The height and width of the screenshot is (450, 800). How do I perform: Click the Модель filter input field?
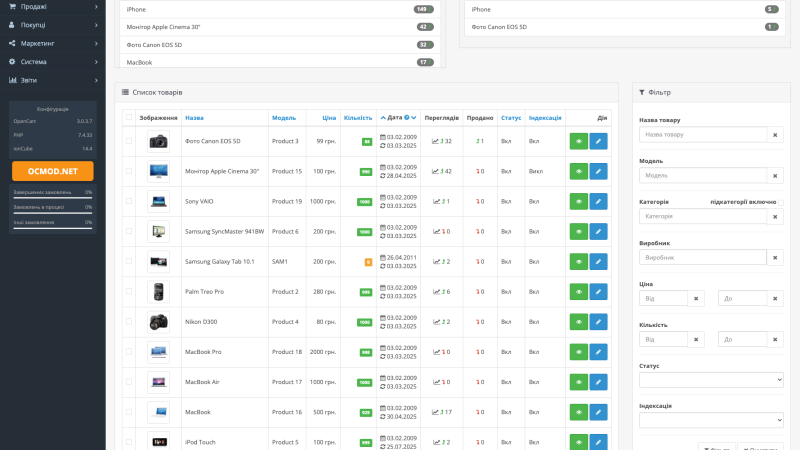click(x=703, y=176)
